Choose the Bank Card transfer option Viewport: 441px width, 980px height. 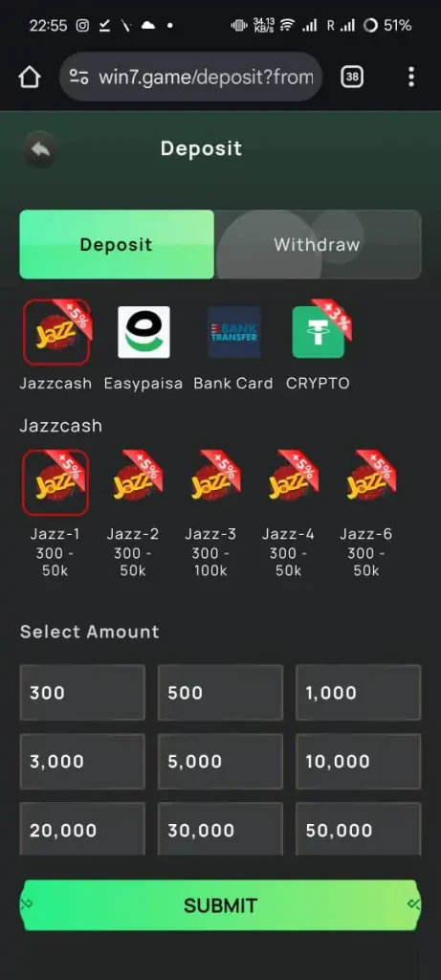233,332
